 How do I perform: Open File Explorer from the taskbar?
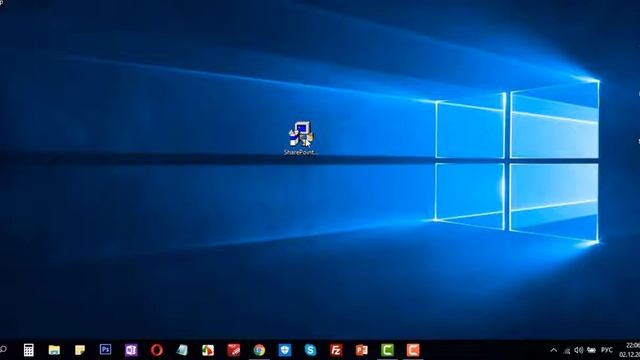click(54, 350)
